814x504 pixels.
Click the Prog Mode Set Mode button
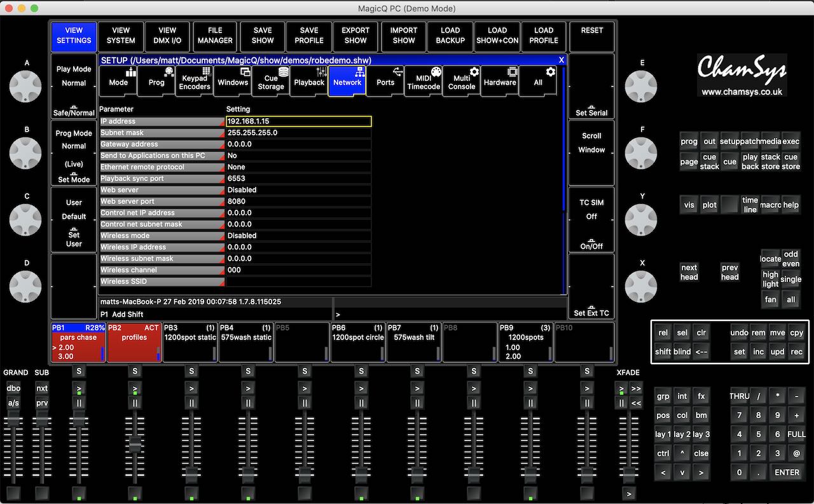pos(74,153)
